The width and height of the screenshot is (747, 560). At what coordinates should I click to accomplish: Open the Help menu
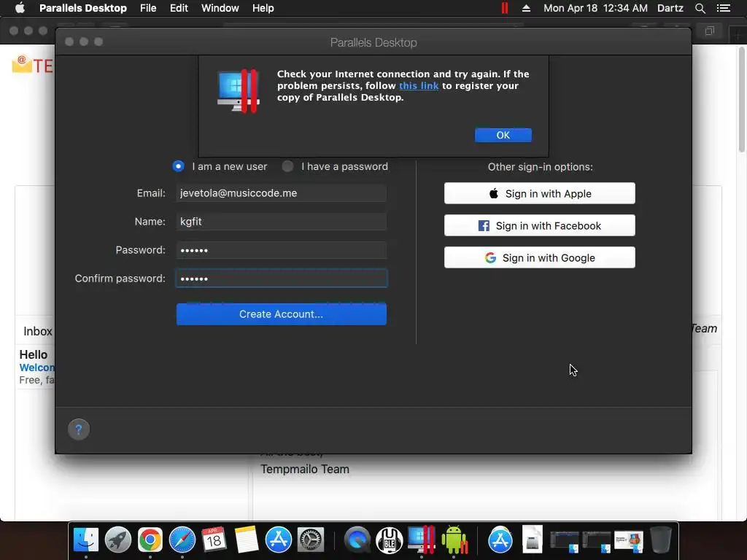[x=263, y=8]
